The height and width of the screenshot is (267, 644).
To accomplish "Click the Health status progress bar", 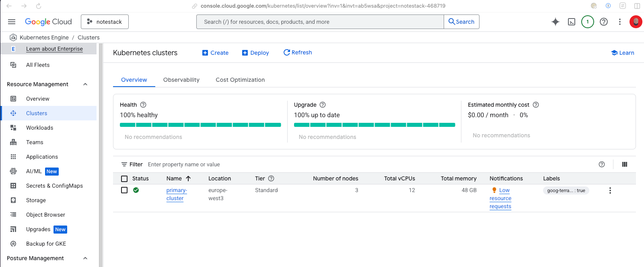I will click(x=200, y=125).
